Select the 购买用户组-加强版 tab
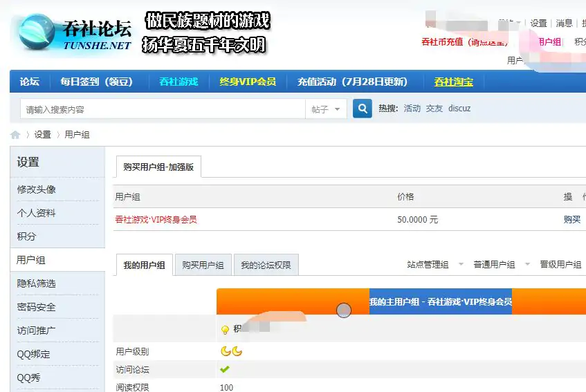586x392 pixels. click(158, 167)
